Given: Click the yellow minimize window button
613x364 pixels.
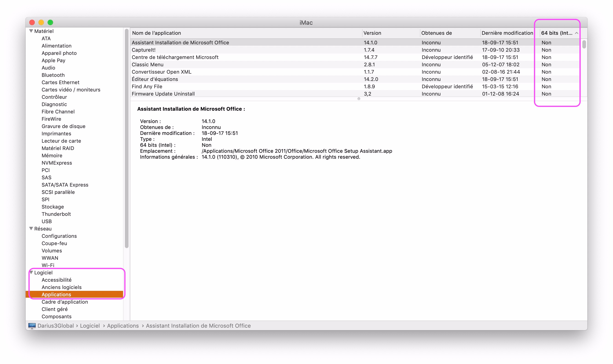Looking at the screenshot, I should pos(41,23).
